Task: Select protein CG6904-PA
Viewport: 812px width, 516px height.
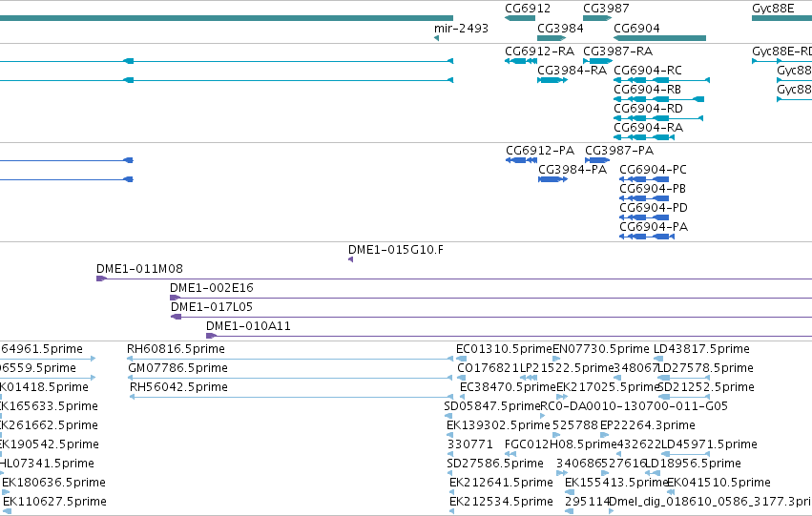Action: click(647, 237)
